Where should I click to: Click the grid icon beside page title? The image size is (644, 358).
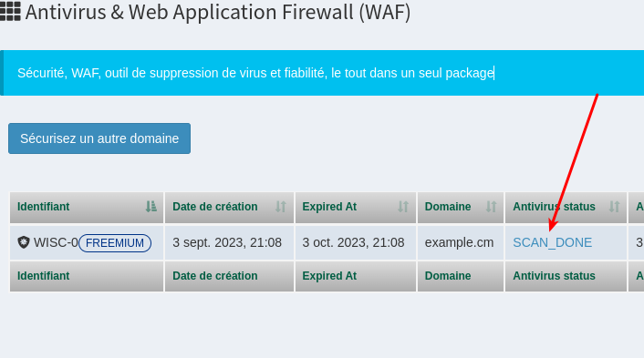tap(10, 11)
